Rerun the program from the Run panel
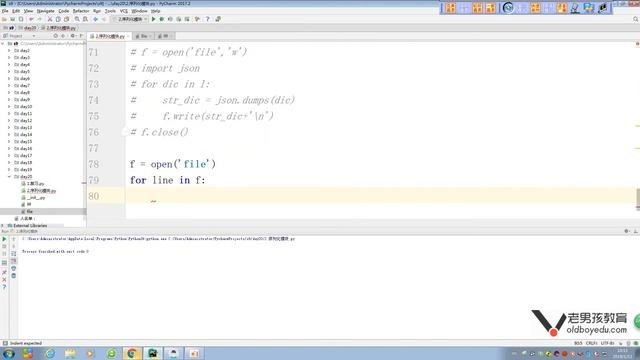640x360 pixels. [4, 239]
